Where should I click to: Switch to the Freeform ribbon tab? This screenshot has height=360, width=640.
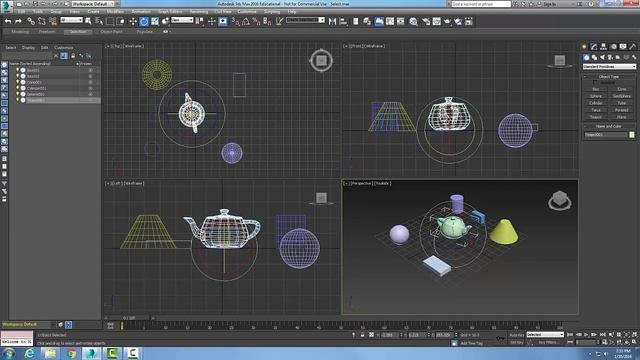point(47,31)
